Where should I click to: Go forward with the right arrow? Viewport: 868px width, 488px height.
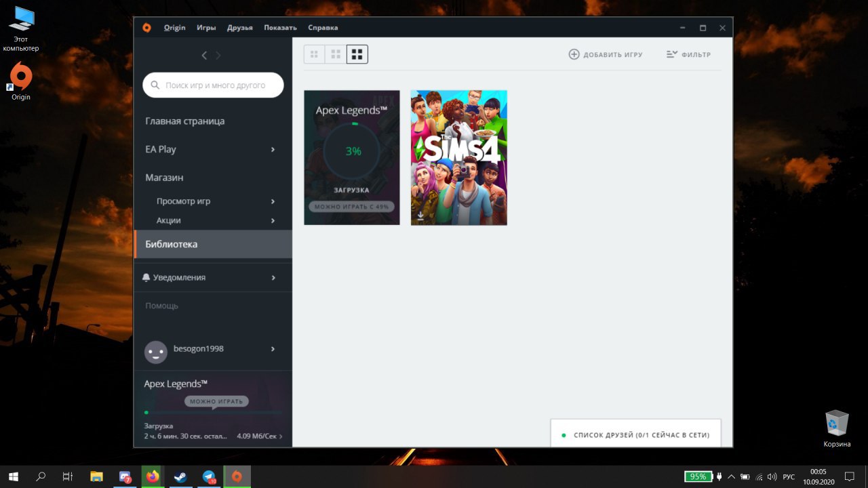click(x=218, y=56)
